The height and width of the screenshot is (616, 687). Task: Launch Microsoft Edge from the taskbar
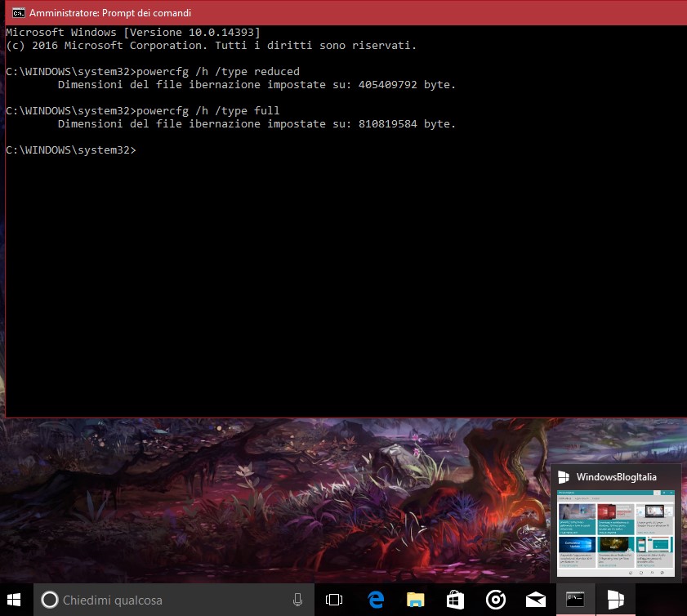(x=376, y=600)
